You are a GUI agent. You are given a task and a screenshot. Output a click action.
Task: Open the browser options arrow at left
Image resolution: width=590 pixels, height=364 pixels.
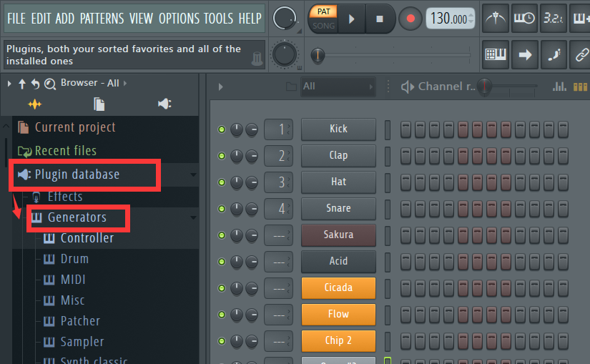point(9,84)
